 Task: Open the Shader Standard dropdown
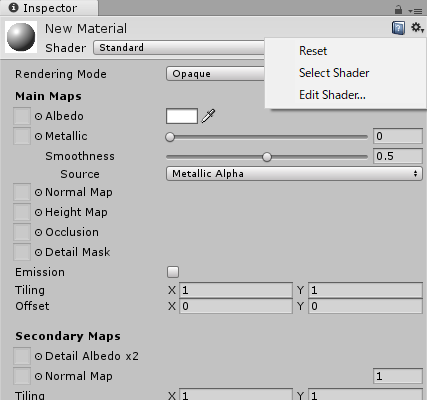click(x=179, y=48)
